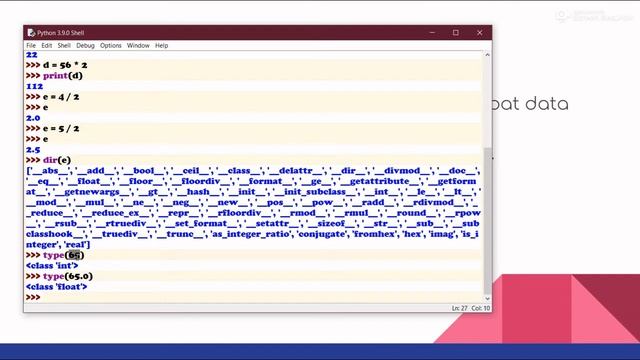
Task: Click the output <class 'float'>
Action: pyautogui.click(x=56, y=287)
